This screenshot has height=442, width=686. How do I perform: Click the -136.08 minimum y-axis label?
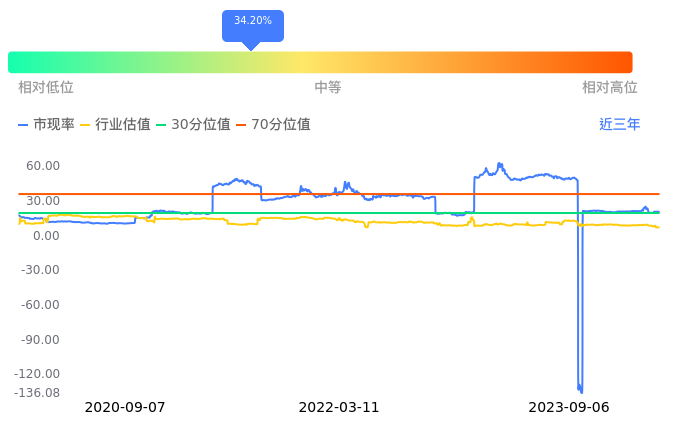[x=37, y=393]
